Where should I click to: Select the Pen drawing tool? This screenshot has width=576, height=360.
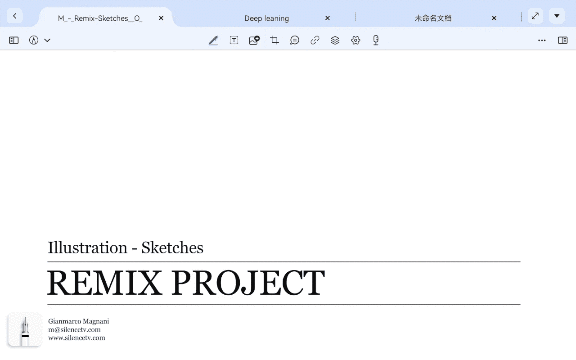click(213, 40)
